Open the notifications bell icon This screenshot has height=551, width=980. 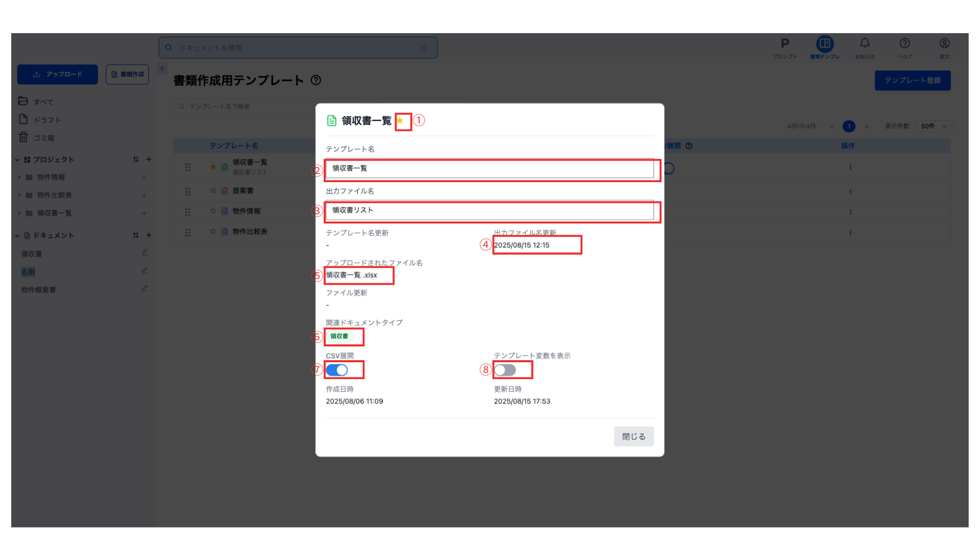[x=865, y=44]
